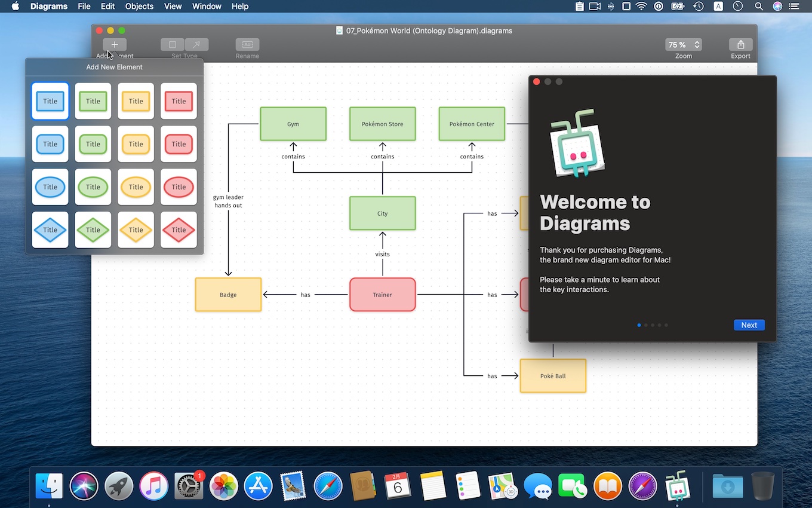Select the Pokémon Center node
Viewport: 812px width, 508px height.
[472, 124]
